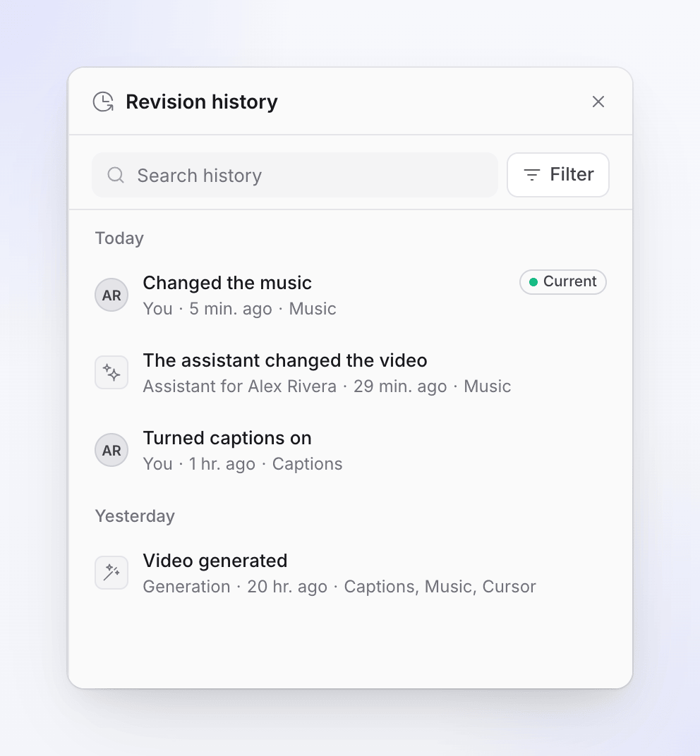Screen dimensions: 700x756
Task: Click "You · 1 hr. ago · Captions" details
Action: click(x=243, y=464)
